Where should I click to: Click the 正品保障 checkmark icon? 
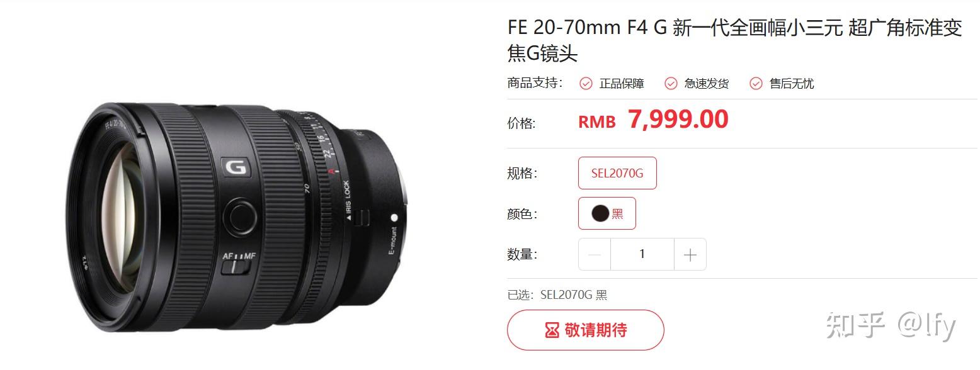586,84
